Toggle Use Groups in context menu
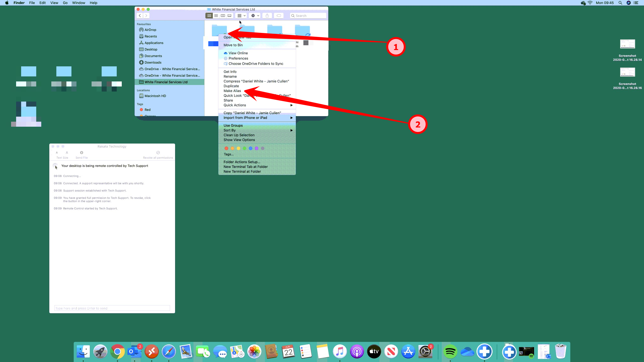Image resolution: width=644 pixels, height=362 pixels. coord(233,125)
